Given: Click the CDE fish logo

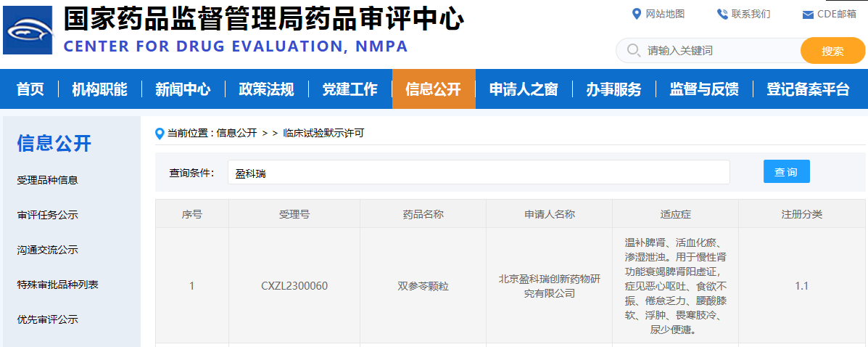Looking at the screenshot, I should (x=28, y=30).
